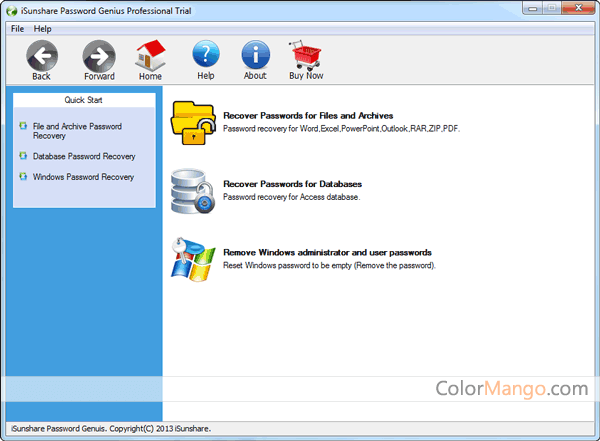This screenshot has width=600, height=441.
Task: Open the Help menu in menu bar
Action: (x=42, y=29)
